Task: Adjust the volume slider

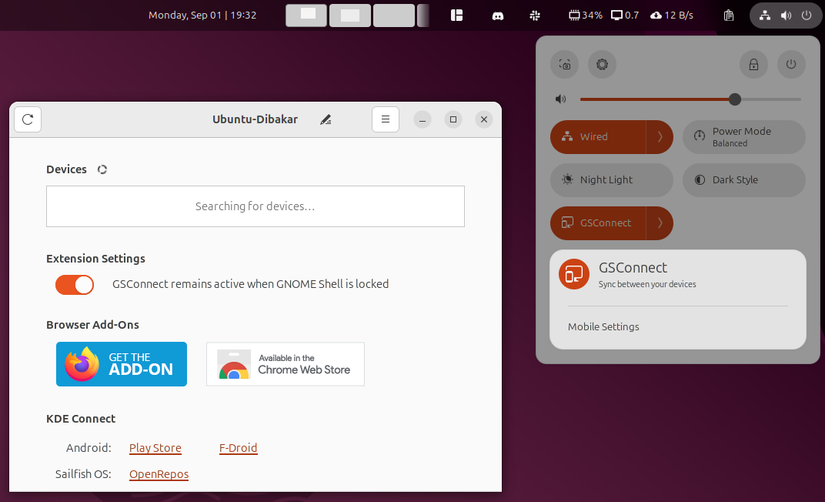Action: (690, 99)
